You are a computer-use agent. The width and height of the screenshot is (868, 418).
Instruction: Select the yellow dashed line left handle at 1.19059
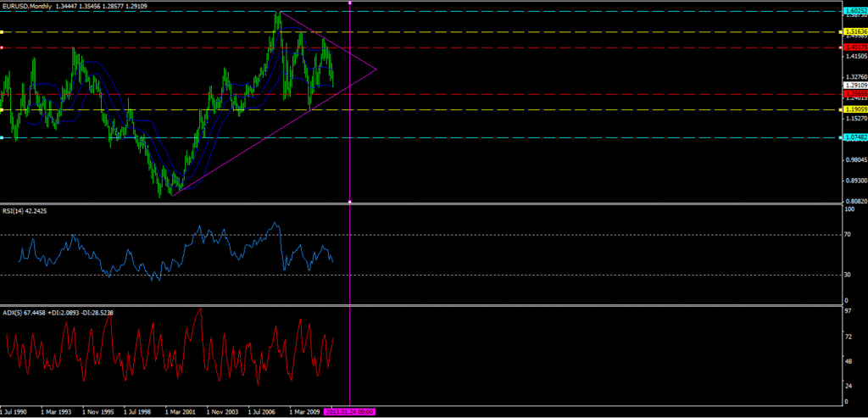click(x=1, y=110)
